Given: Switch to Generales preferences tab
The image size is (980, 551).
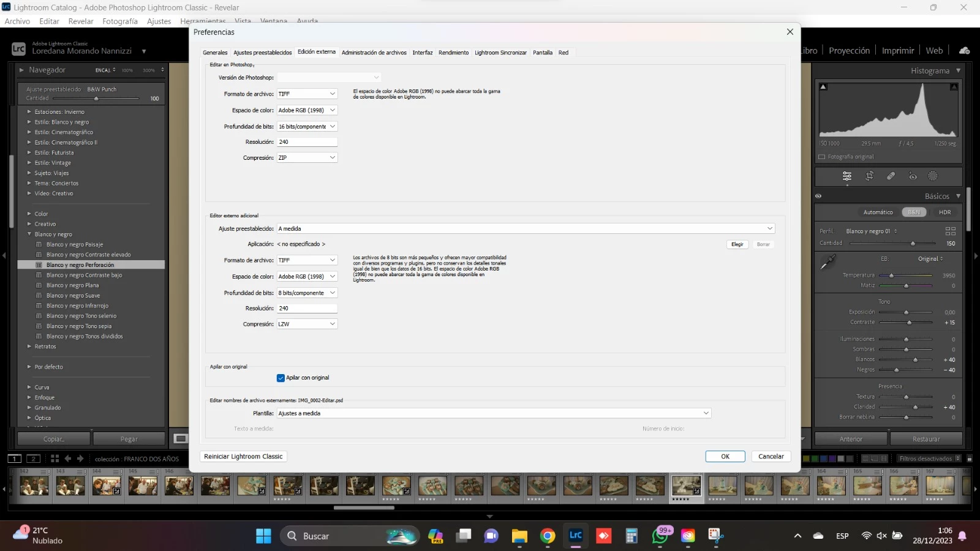Looking at the screenshot, I should click(x=215, y=53).
